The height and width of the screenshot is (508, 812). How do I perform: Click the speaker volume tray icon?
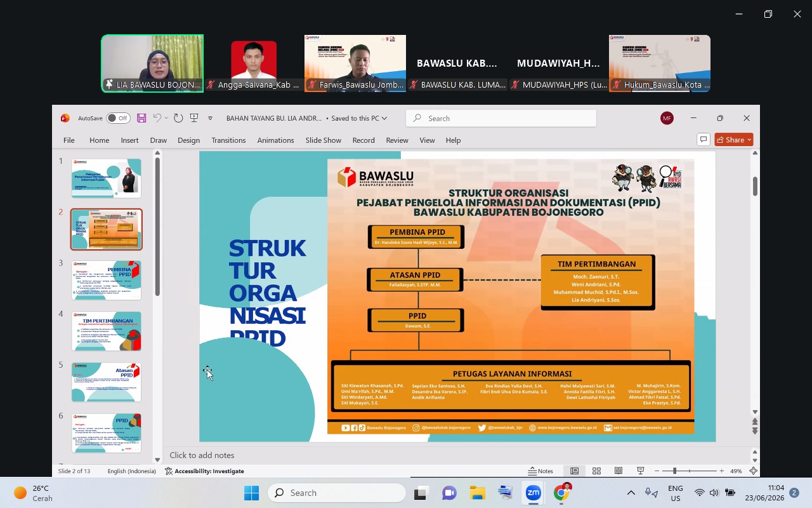(x=714, y=493)
